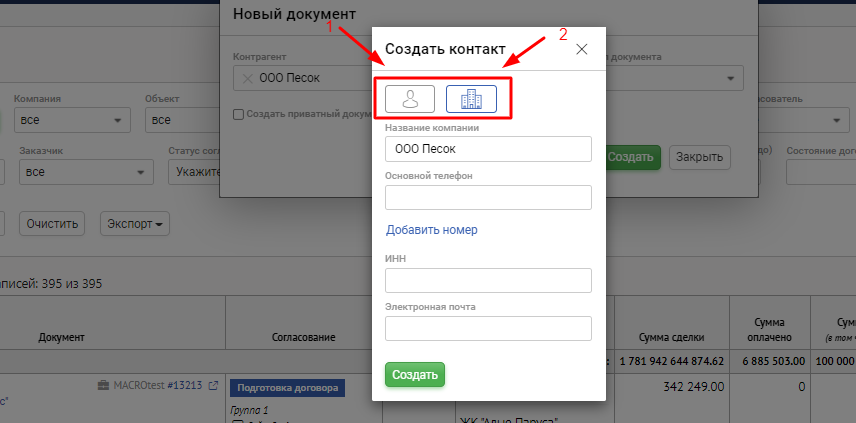The height and width of the screenshot is (423, 856).
Task: Expand the Компания dropdown
Action: tap(71, 120)
